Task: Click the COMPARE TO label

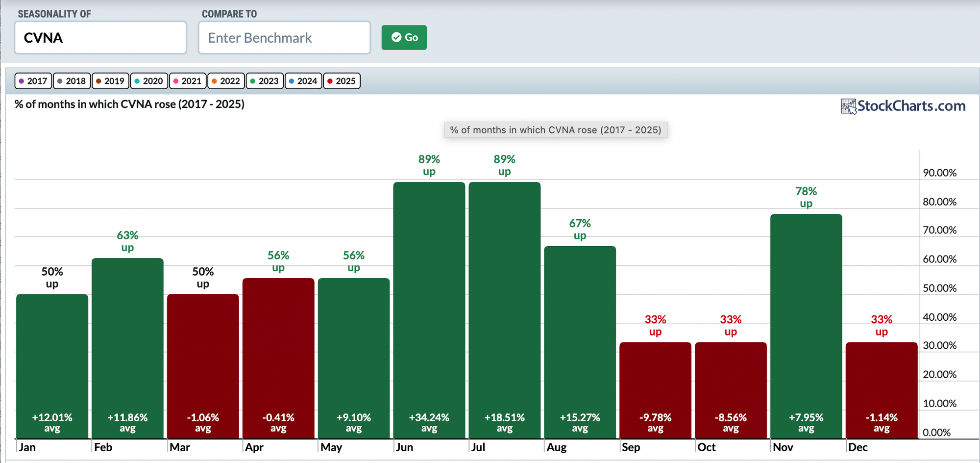Action: (229, 14)
